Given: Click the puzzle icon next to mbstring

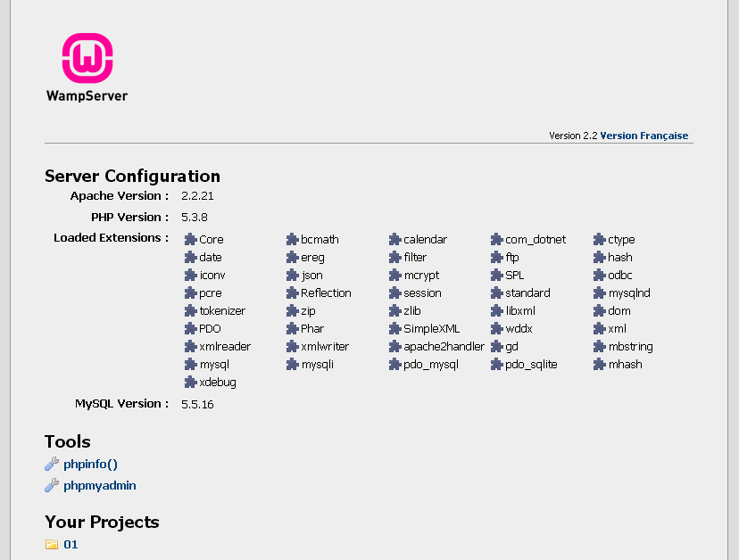Looking at the screenshot, I should (600, 347).
